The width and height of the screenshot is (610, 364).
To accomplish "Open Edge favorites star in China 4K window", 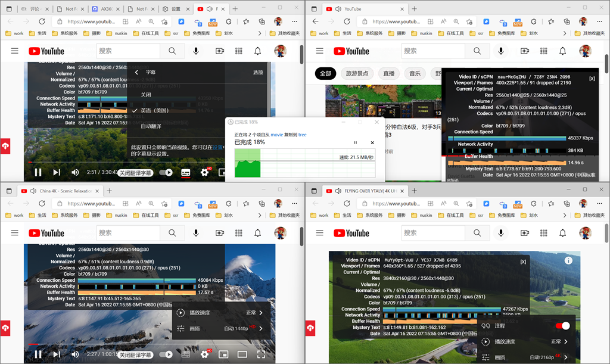I will (246, 203).
